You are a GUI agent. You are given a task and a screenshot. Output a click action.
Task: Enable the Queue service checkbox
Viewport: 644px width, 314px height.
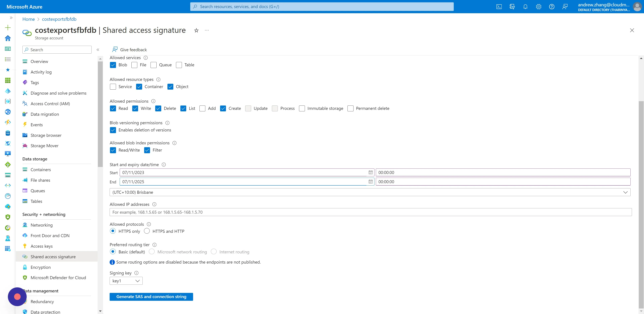[x=154, y=65]
